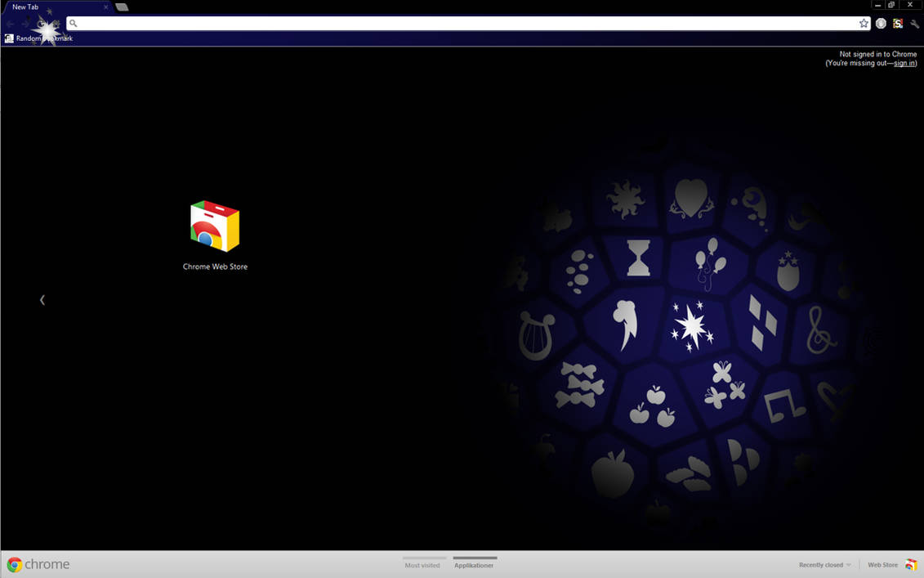This screenshot has width=924, height=578.
Task: Open a new tab using the tab stub
Action: 122,6
